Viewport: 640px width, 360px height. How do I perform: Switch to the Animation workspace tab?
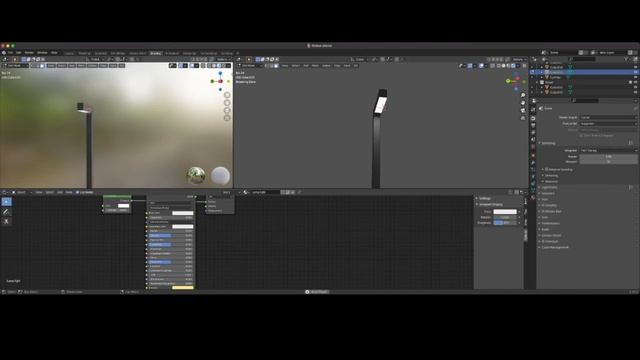(172, 53)
